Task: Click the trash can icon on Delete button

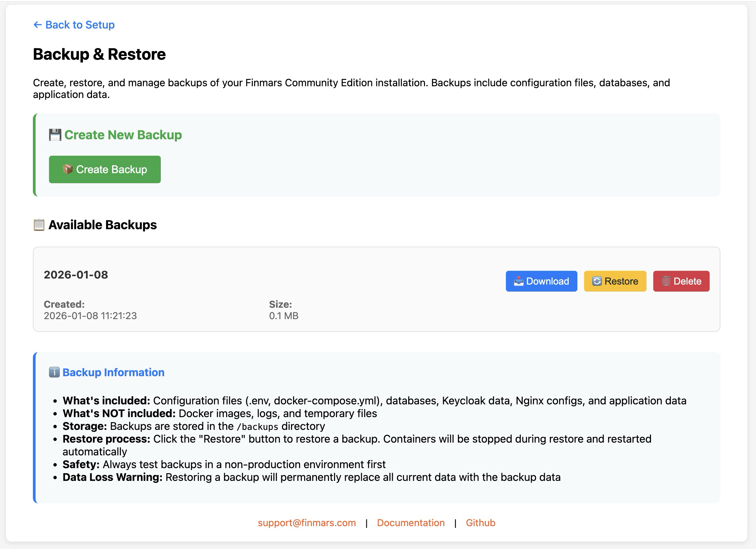Action: click(666, 281)
